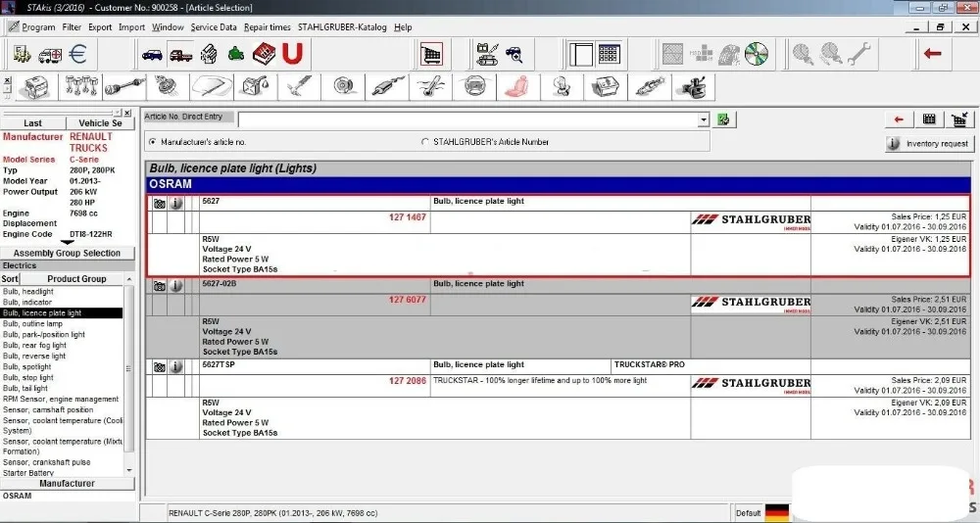Viewport: 980px width, 523px height.
Task: Click green confirm icon next to article entry
Action: click(x=724, y=119)
